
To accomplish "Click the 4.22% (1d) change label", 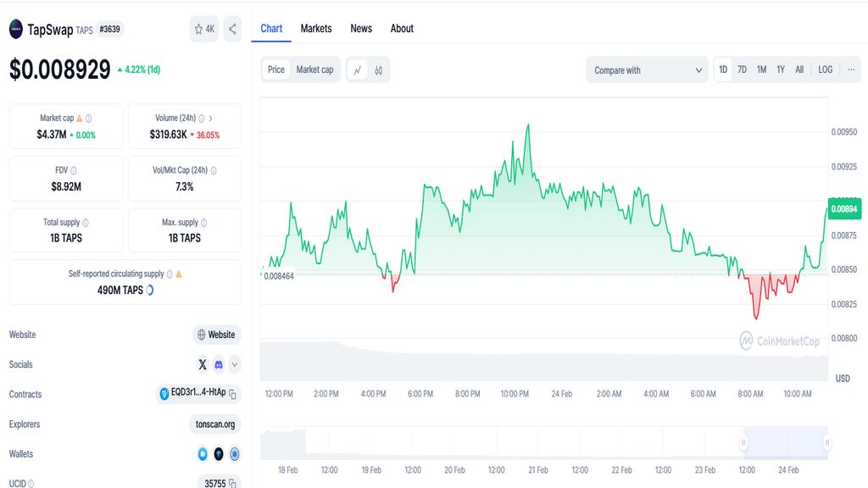I will tap(139, 69).
